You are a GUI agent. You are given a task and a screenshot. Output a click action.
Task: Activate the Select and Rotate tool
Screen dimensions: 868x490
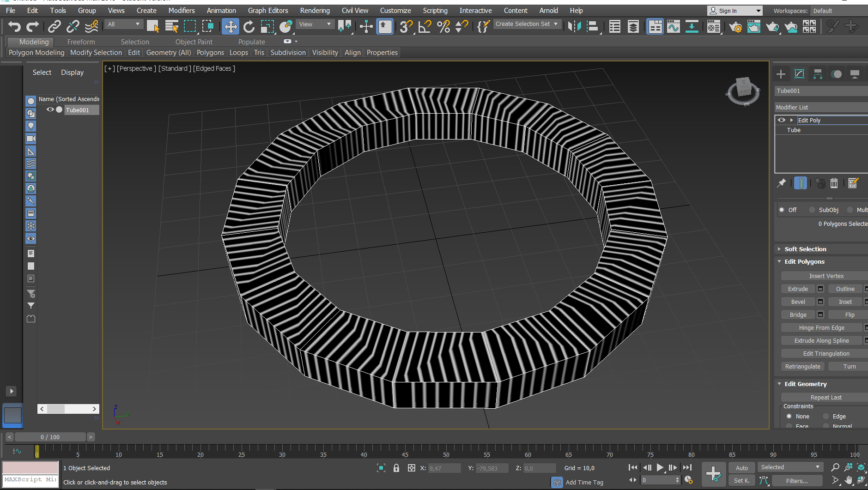[249, 26]
